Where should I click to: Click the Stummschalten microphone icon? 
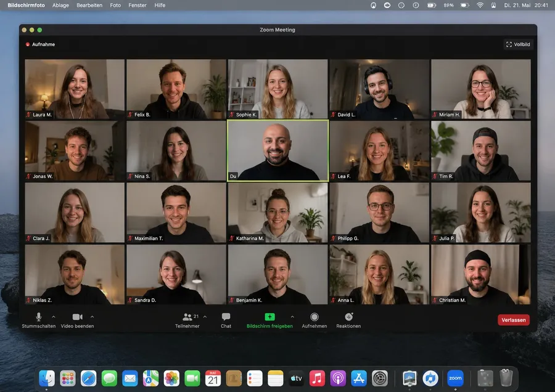39,317
